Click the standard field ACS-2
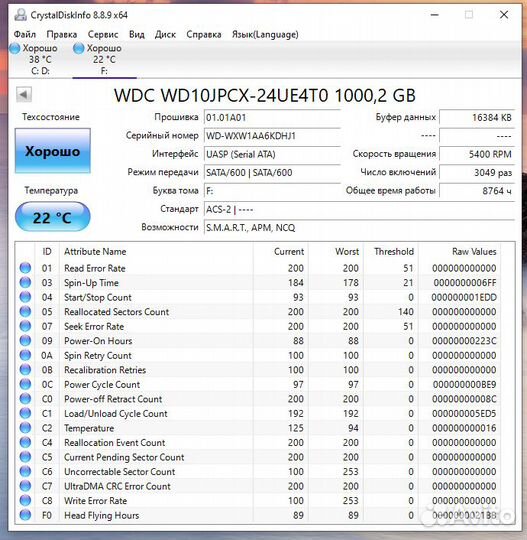The width and height of the screenshot is (527, 540). [359, 209]
